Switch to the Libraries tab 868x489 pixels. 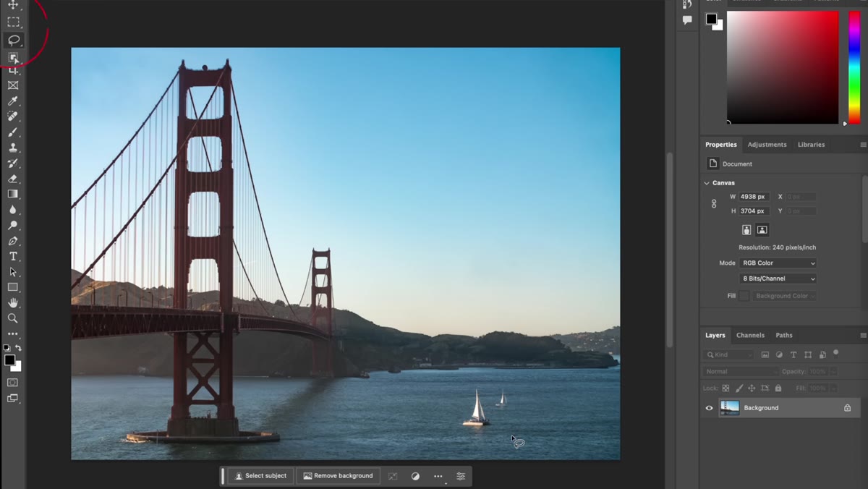pos(811,145)
